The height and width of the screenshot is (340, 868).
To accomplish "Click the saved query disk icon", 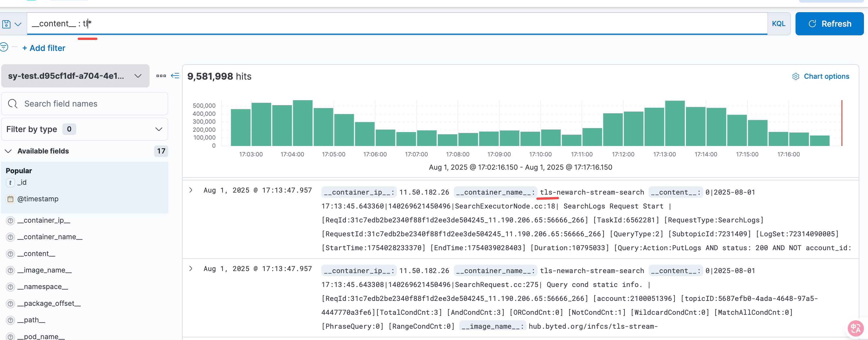I will tap(6, 24).
